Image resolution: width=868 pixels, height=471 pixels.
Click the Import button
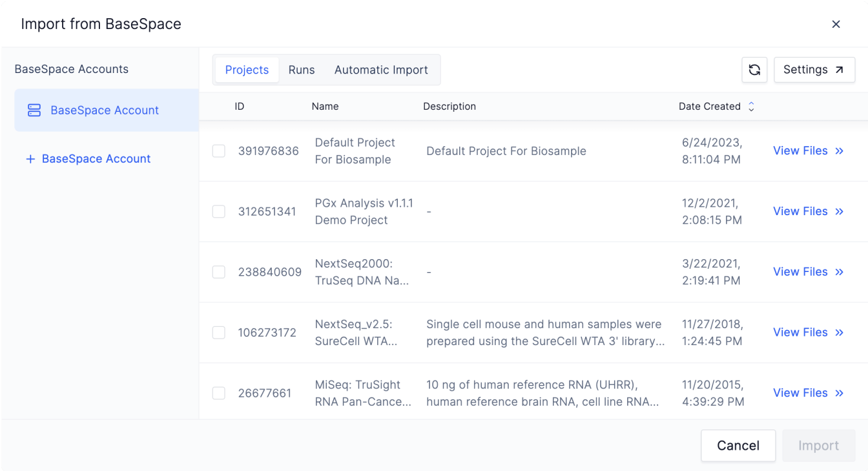tap(818, 446)
